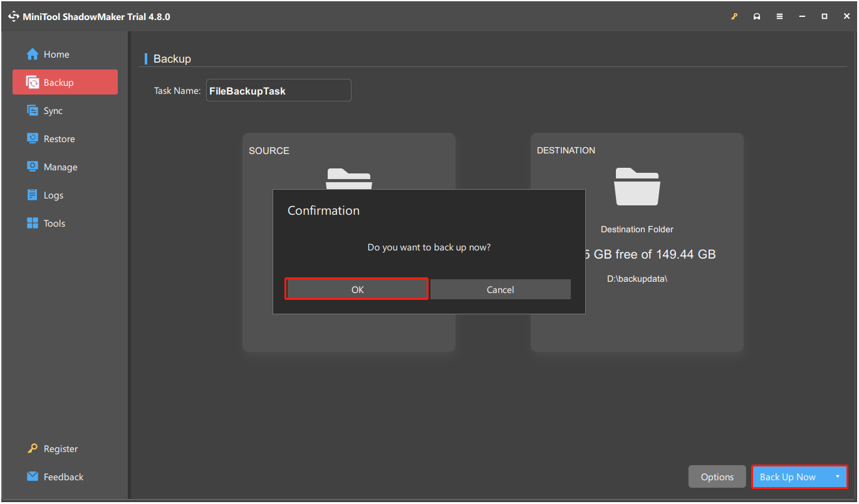The width and height of the screenshot is (859, 504).
Task: Open online support via the headset icon
Action: coord(756,16)
